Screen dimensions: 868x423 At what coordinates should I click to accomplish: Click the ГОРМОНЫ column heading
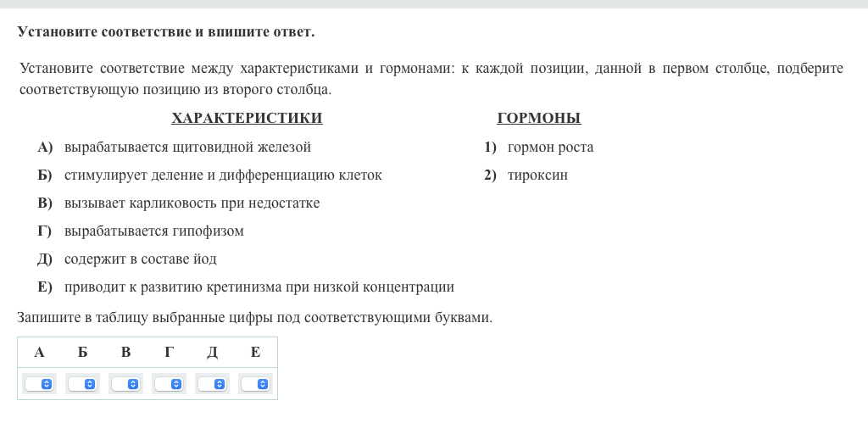coord(538,119)
